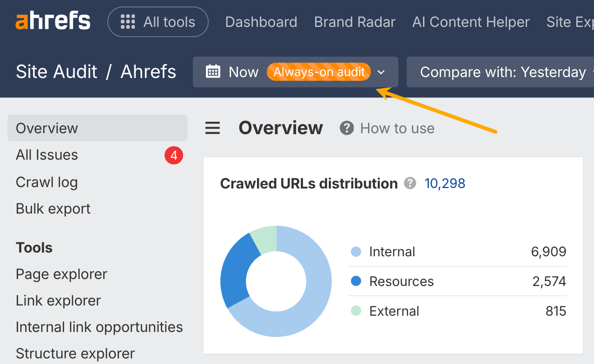Open the Crawled URLs distribution help tooltip
The image size is (594, 364).
[x=410, y=183]
